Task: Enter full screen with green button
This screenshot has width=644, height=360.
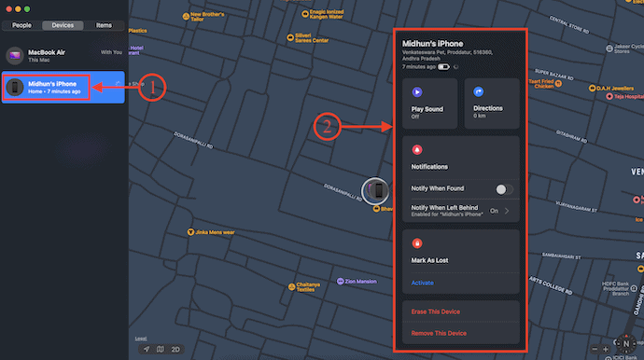Action: (x=27, y=9)
